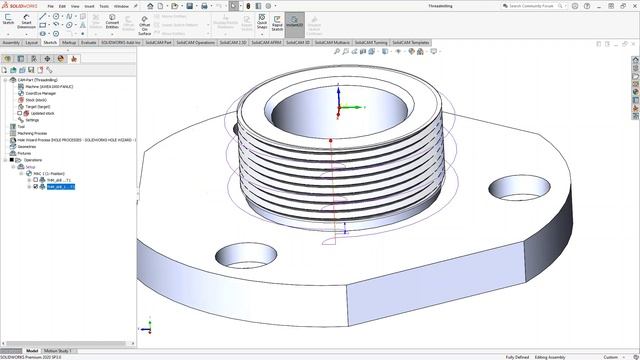The image size is (640, 360).
Task: Toggle checkbox of the highlighted THM_drill operation
Action: point(36,187)
